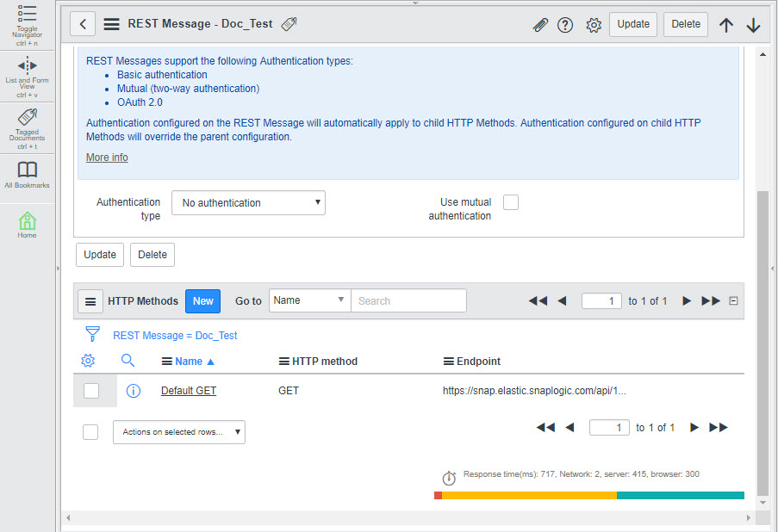This screenshot has width=778, height=532.
Task: Open the list filter funnel icon
Action: coord(92,335)
